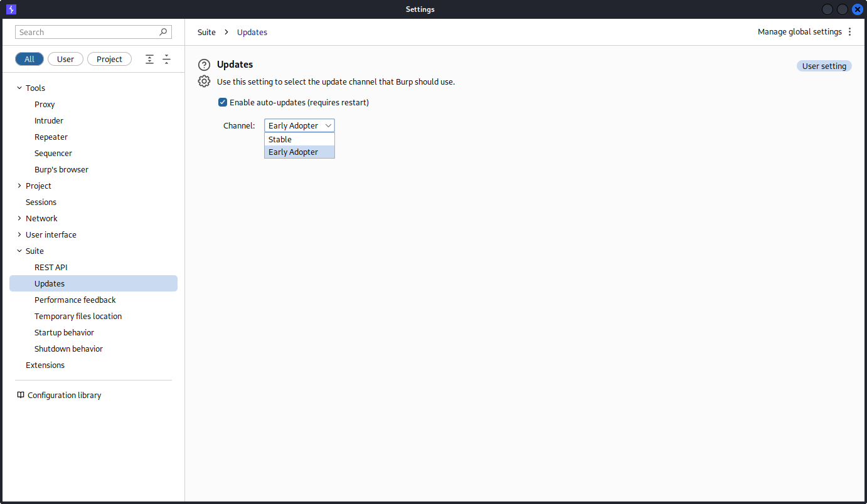Open the Configuration library
The image size is (867, 504).
tap(64, 395)
